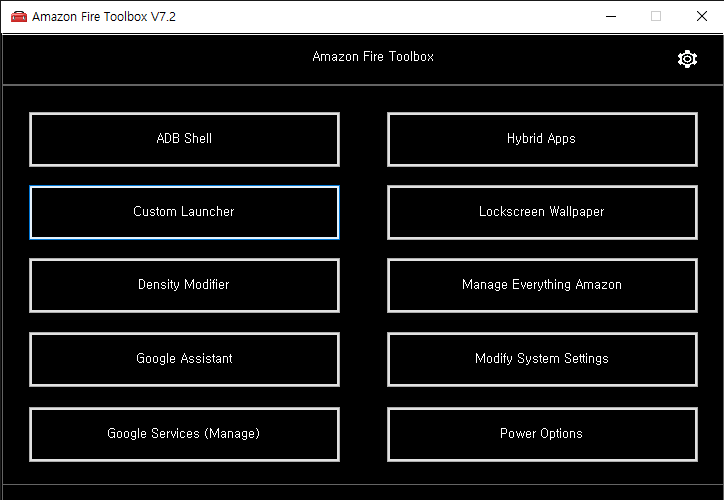
Task: Open Power Options
Action: pos(542,434)
